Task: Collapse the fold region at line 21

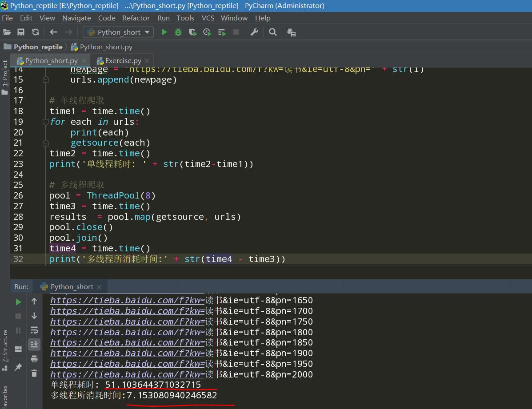Action: coord(45,143)
